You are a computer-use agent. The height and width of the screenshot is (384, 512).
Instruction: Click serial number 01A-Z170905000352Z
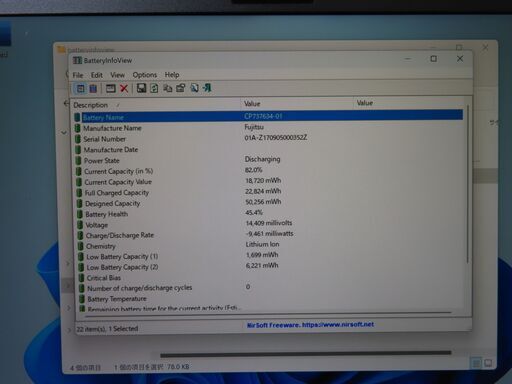276,138
